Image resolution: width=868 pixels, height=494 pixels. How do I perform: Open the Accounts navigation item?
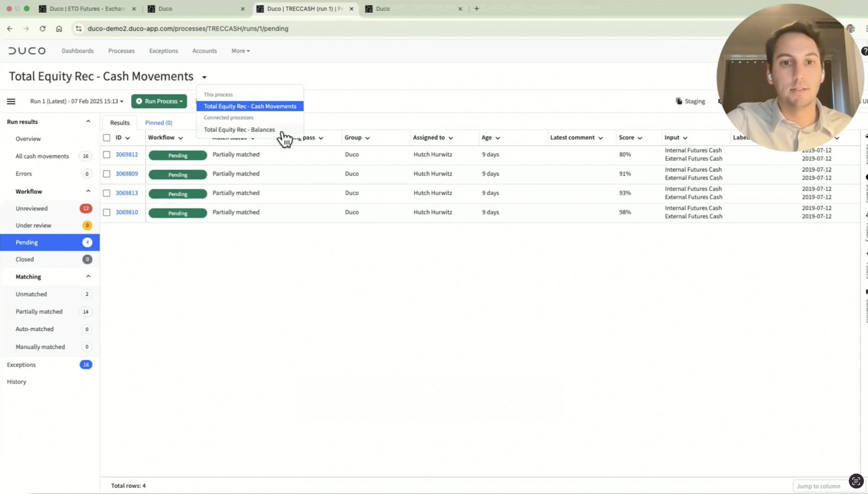pos(204,51)
